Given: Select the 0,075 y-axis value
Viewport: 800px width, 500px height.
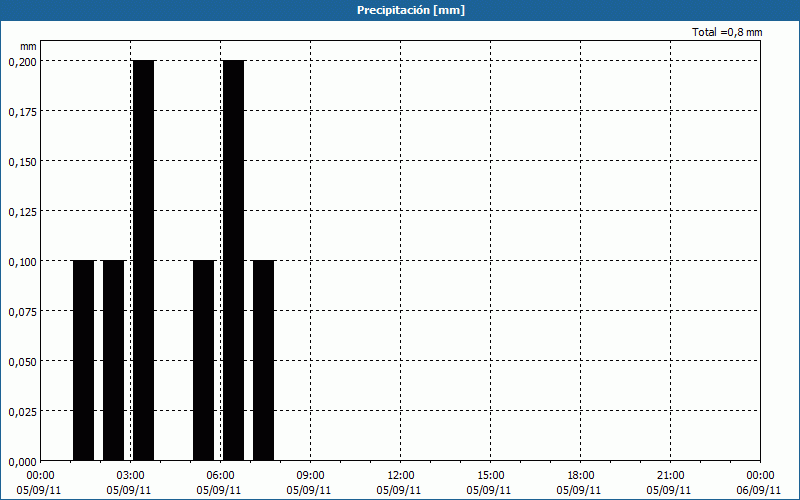Looking at the screenshot, I should 22,312.
